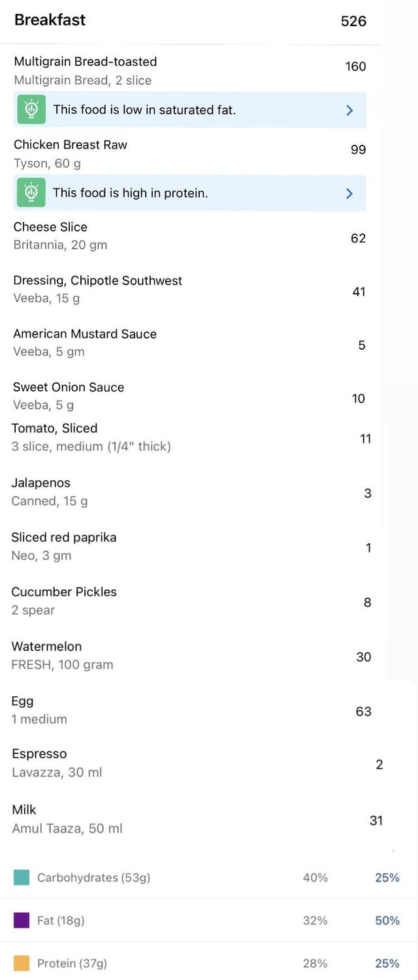Viewport: 418px width, 980px height.
Task: Open the Chicken Breast Raw entry
Action: (190, 153)
